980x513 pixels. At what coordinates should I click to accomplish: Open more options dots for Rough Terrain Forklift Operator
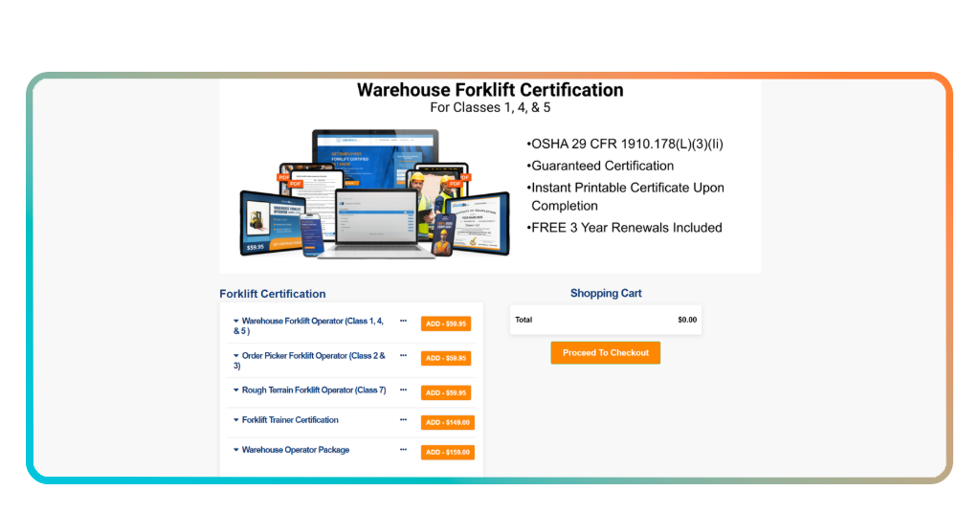tap(403, 390)
